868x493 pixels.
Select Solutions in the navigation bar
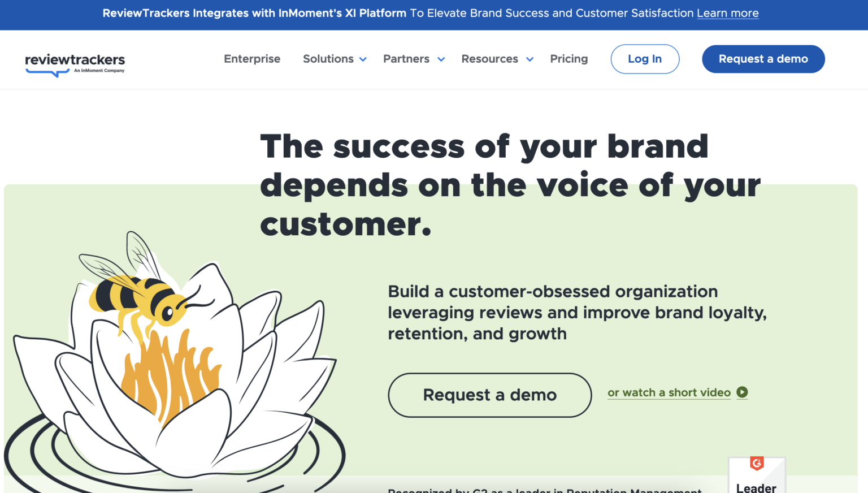point(328,59)
